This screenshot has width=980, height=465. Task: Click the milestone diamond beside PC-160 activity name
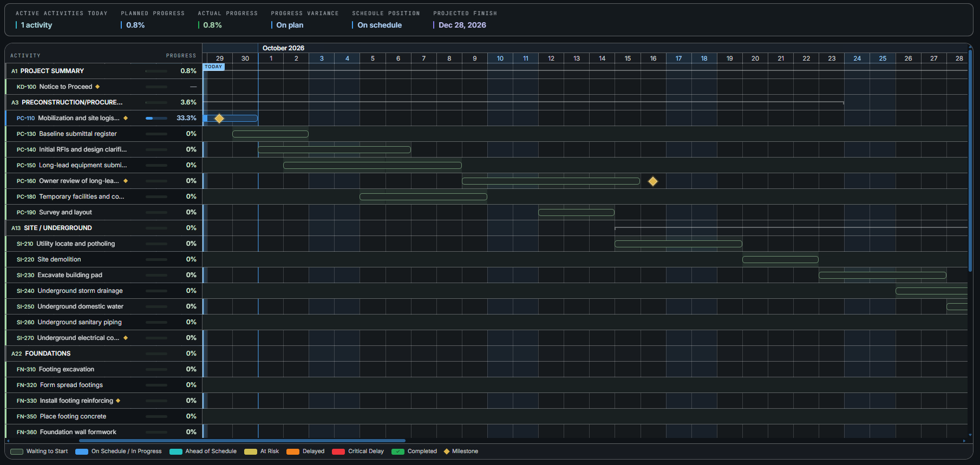click(126, 181)
